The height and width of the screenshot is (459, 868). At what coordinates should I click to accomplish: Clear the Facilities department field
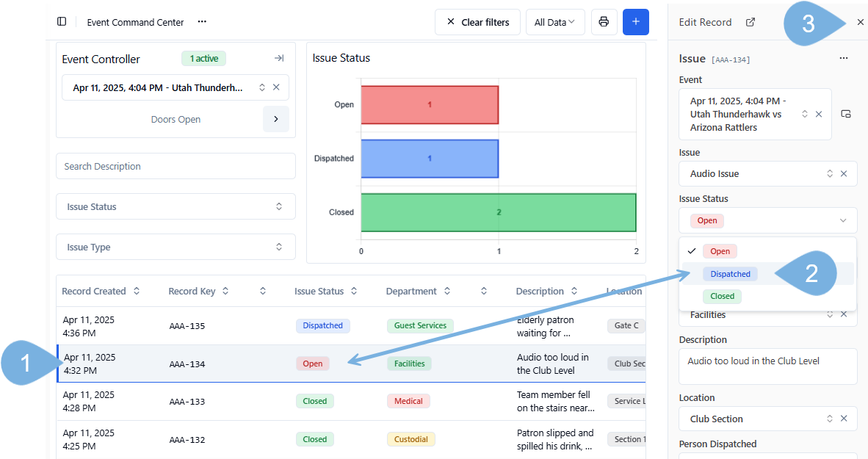pos(844,314)
